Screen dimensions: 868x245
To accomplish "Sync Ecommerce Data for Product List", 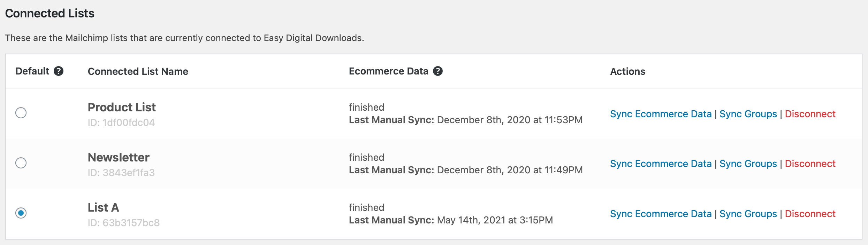I will pos(661,114).
